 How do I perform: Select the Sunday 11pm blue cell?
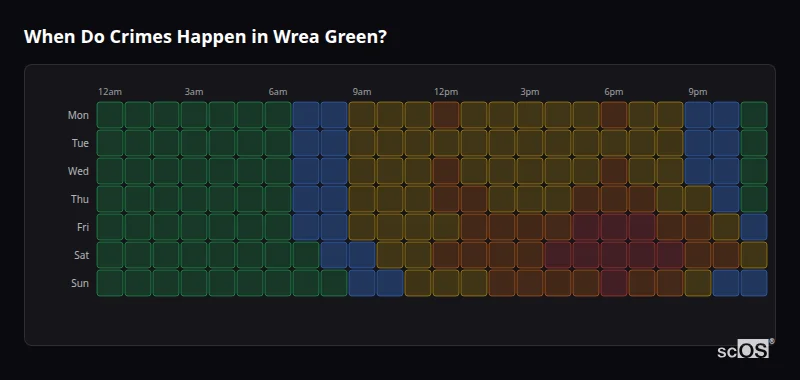point(754,283)
